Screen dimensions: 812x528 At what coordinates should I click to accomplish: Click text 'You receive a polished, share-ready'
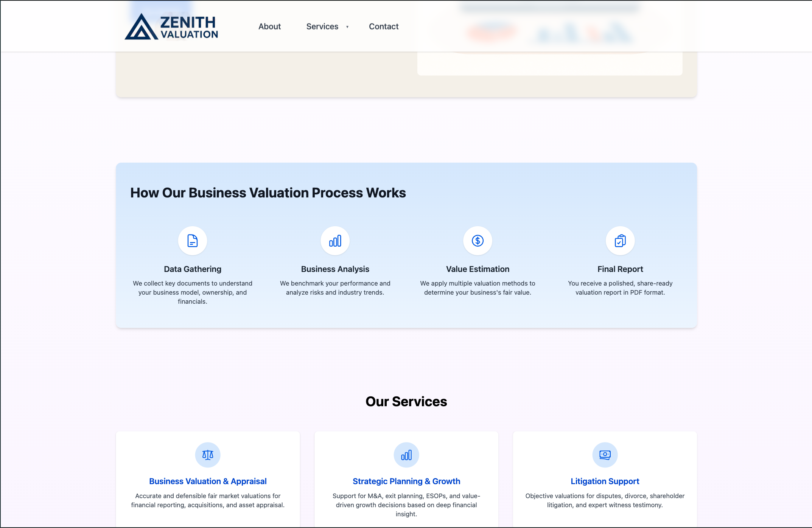(620, 283)
